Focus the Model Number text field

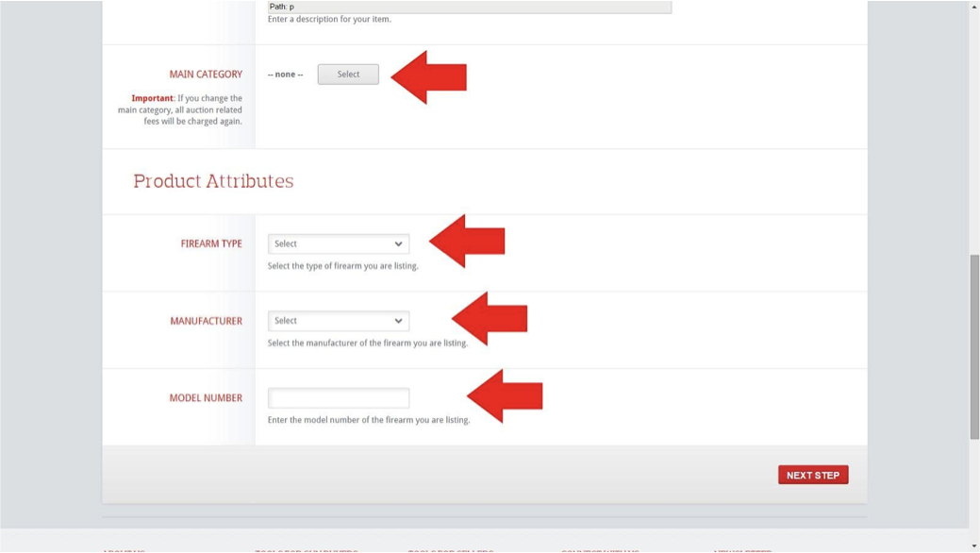point(339,398)
